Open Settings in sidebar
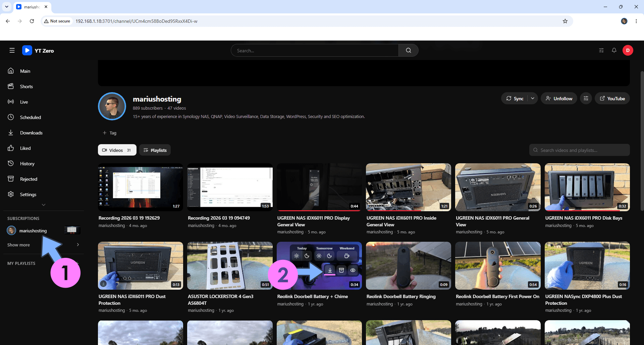The image size is (644, 345). click(x=44, y=194)
